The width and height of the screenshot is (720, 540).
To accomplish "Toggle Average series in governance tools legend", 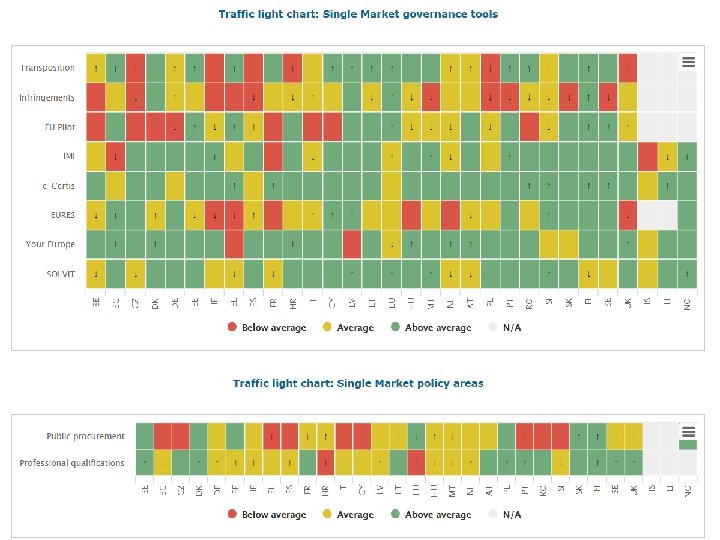I will click(x=348, y=328).
